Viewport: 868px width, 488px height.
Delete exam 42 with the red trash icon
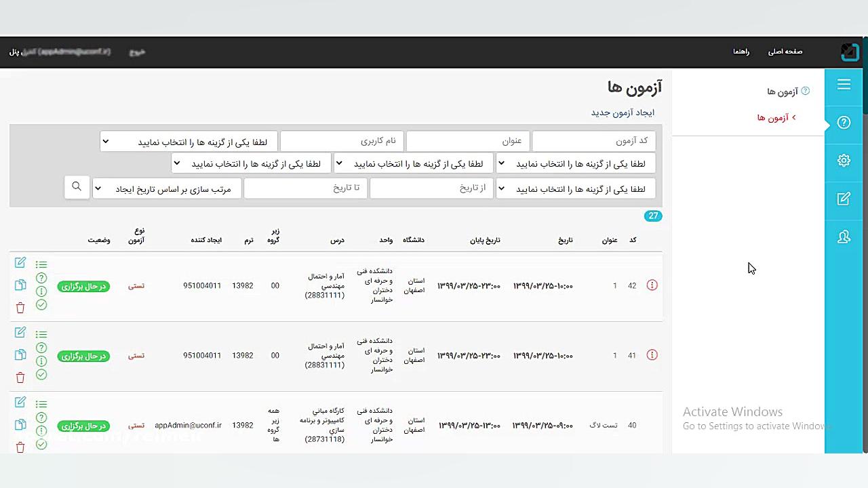[x=20, y=308]
